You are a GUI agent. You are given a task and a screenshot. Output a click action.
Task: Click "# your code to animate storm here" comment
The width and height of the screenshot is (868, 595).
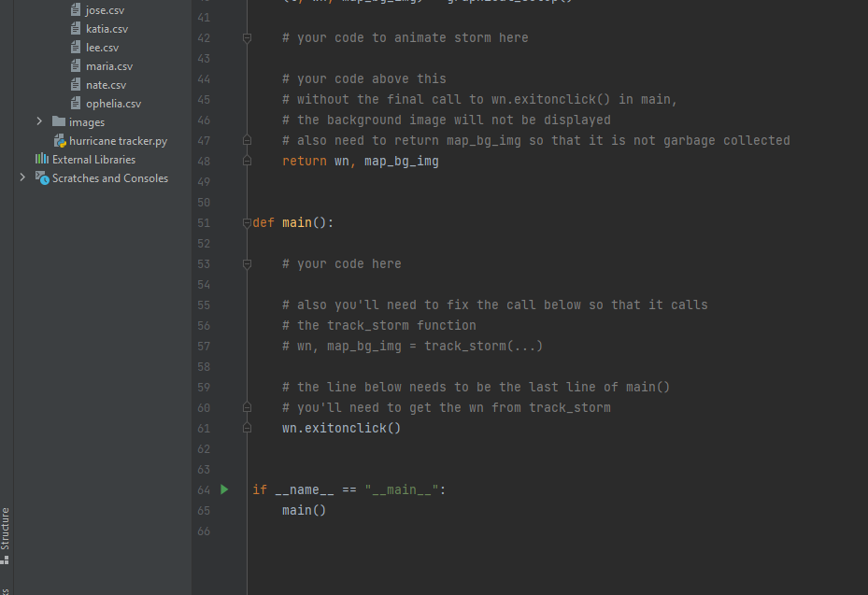coord(406,38)
